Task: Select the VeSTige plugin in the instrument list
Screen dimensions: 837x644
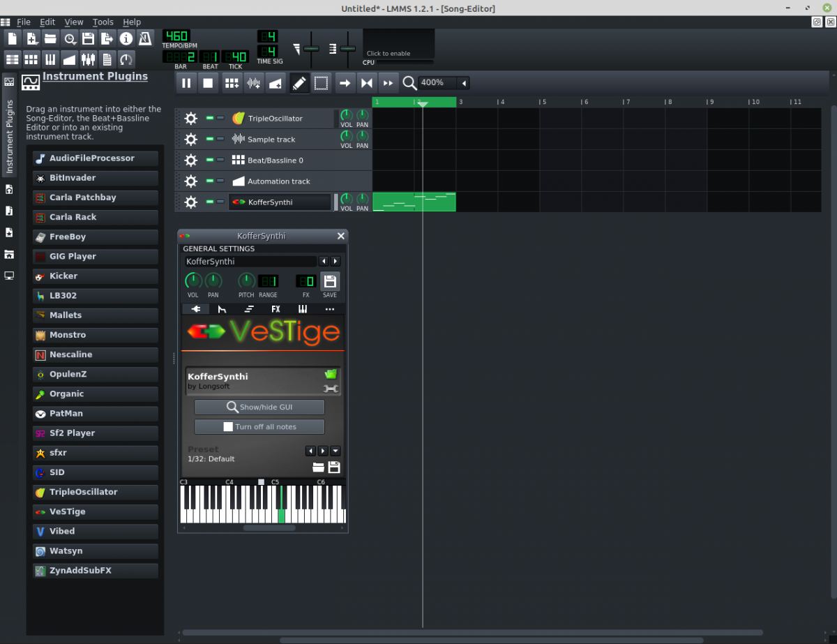Action: pos(96,511)
